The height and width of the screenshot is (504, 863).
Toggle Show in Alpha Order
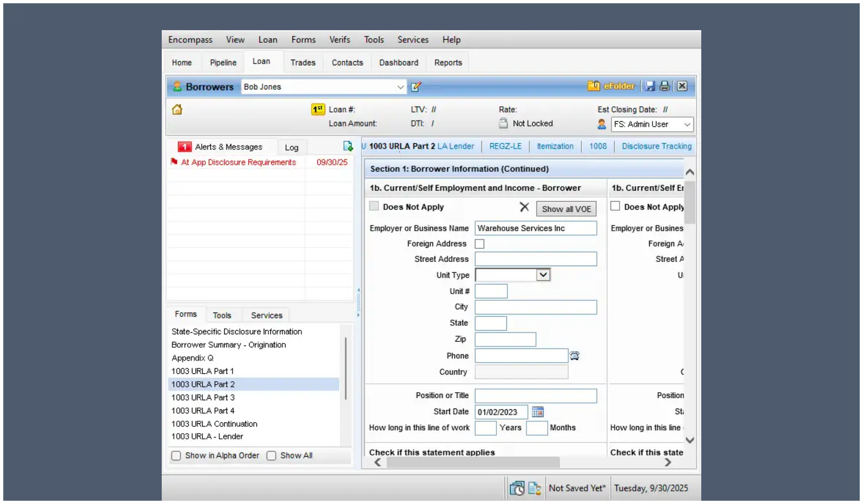click(176, 455)
